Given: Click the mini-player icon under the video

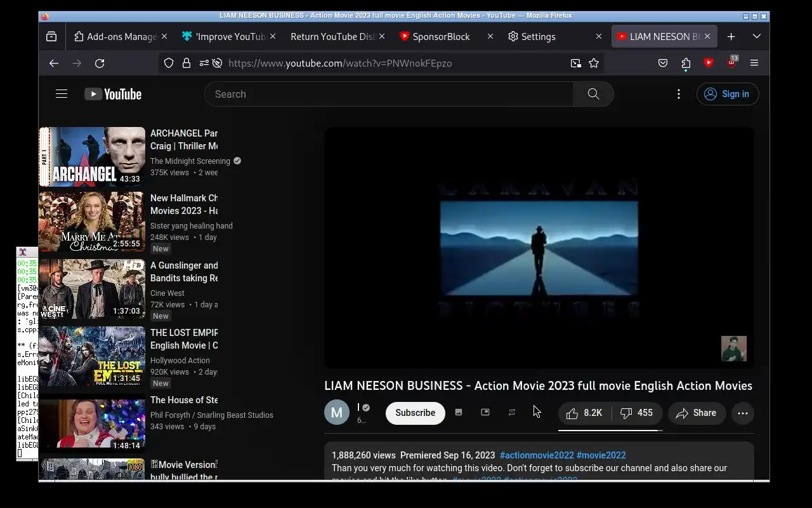Looking at the screenshot, I should [485, 412].
